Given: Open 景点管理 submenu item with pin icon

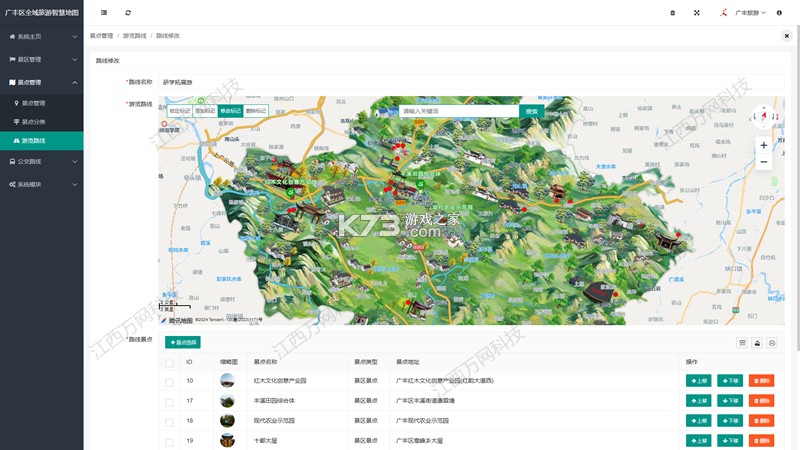Looking at the screenshot, I should click(x=42, y=103).
